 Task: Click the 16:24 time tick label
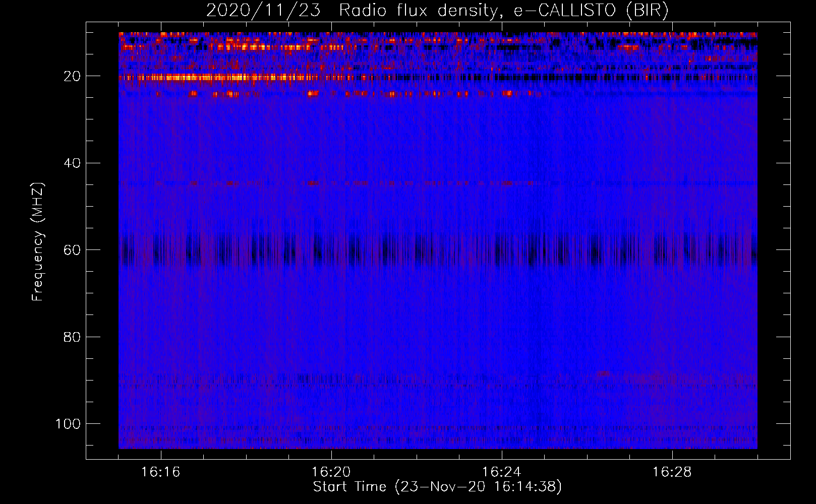[502, 472]
